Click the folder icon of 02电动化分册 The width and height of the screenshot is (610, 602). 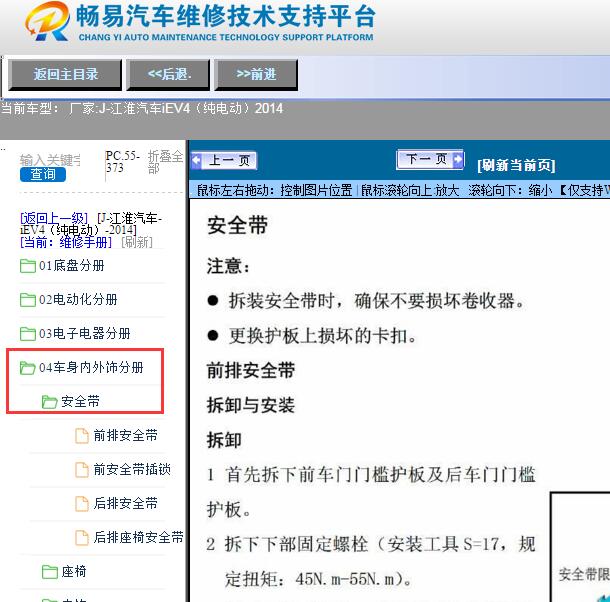pos(28,300)
